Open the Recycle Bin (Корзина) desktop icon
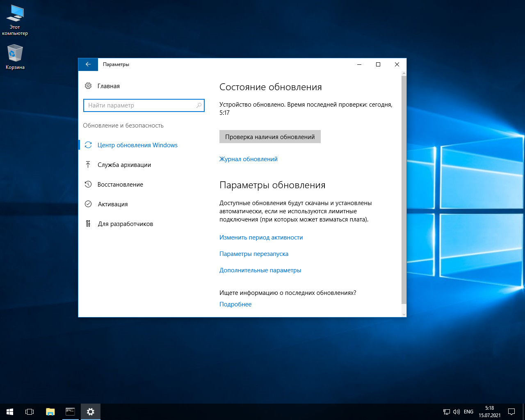 click(x=15, y=54)
